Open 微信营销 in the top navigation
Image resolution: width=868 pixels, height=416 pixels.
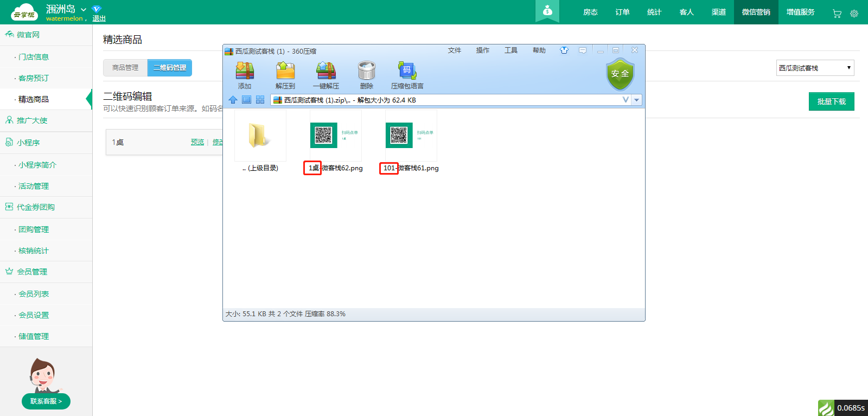tap(756, 12)
